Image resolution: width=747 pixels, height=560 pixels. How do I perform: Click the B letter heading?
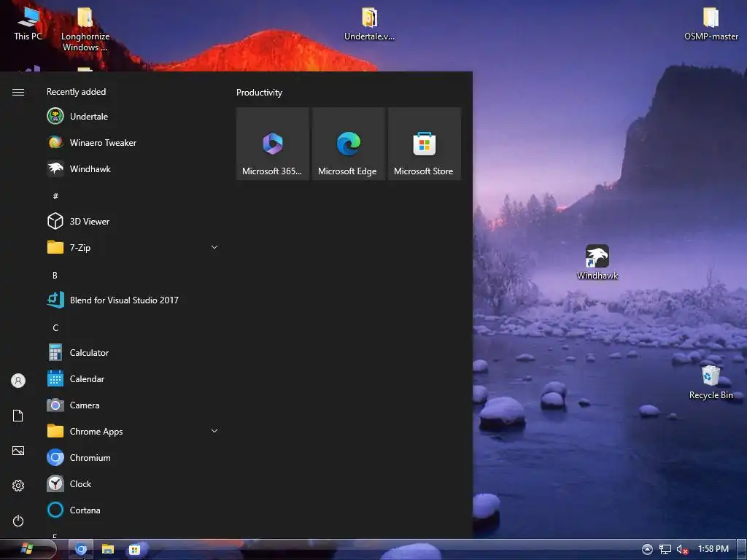point(55,275)
